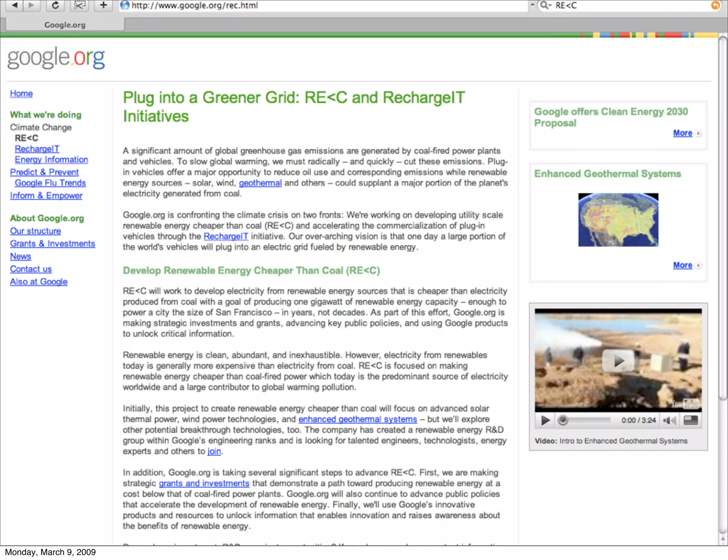
Task: Play video using bottom-left play control
Action: [x=545, y=420]
